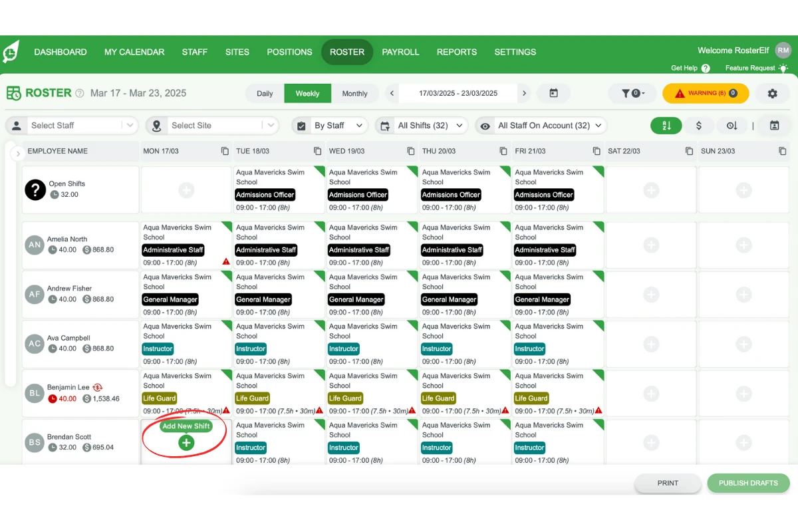Open Tuesday Admissions Officer open shift
The height and width of the screenshot is (532, 798).
click(279, 190)
